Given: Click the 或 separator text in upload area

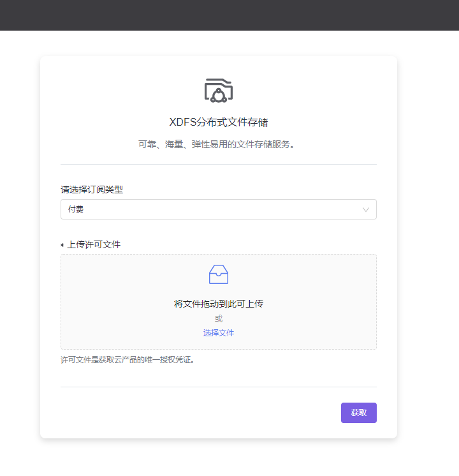Looking at the screenshot, I should [x=218, y=318].
